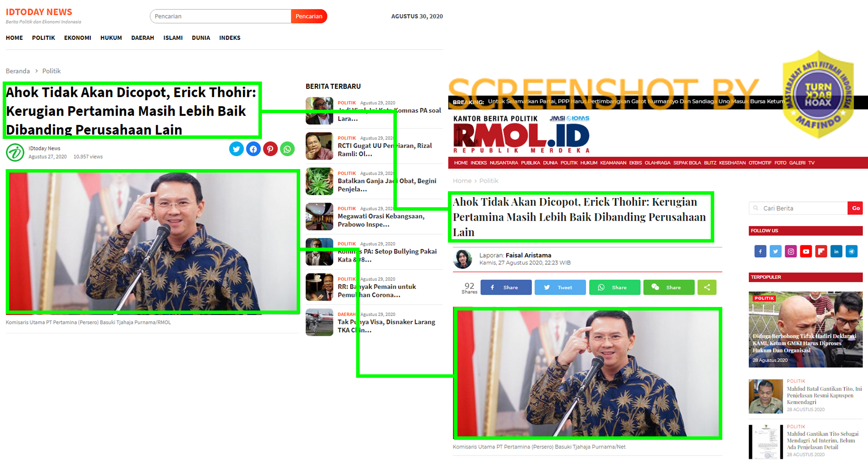Screen dimensions: 868x460
Task: Click Home breadcrumb on RMOL page
Action: pos(462,181)
